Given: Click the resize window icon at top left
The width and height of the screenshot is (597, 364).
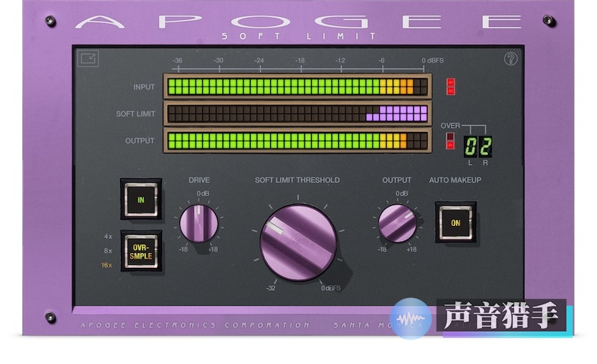Looking at the screenshot, I should (x=88, y=58).
